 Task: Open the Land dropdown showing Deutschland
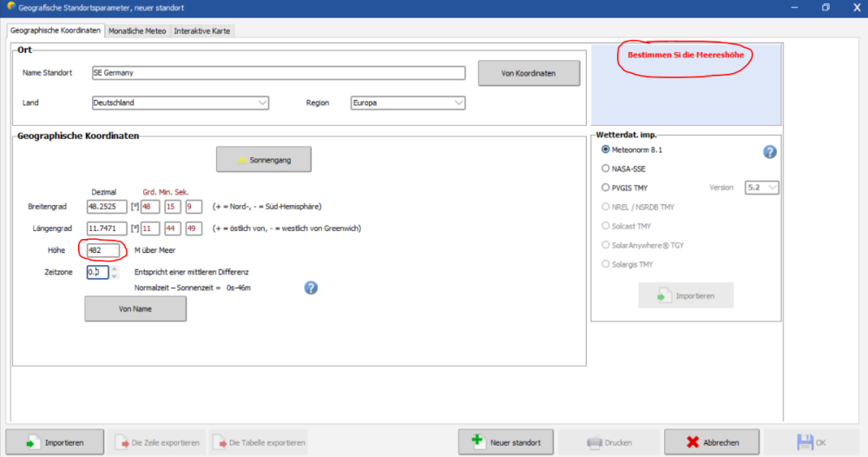click(x=180, y=103)
